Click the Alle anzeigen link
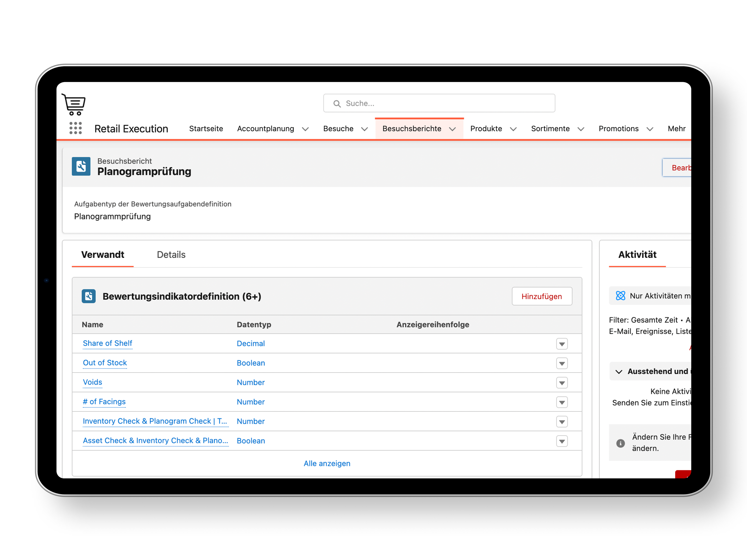Screen dimensions: 747x560 pos(327,463)
